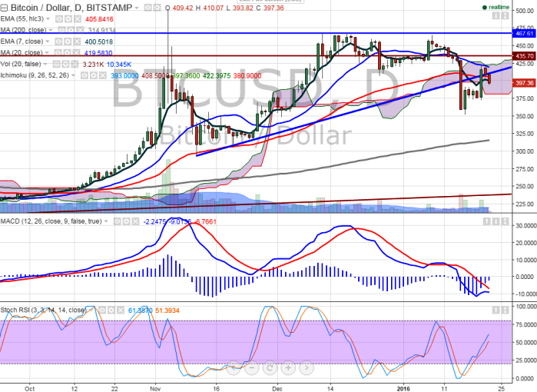Hide the Vol (20, false) indicator
The width and height of the screenshot is (537, 392).
tap(57, 64)
